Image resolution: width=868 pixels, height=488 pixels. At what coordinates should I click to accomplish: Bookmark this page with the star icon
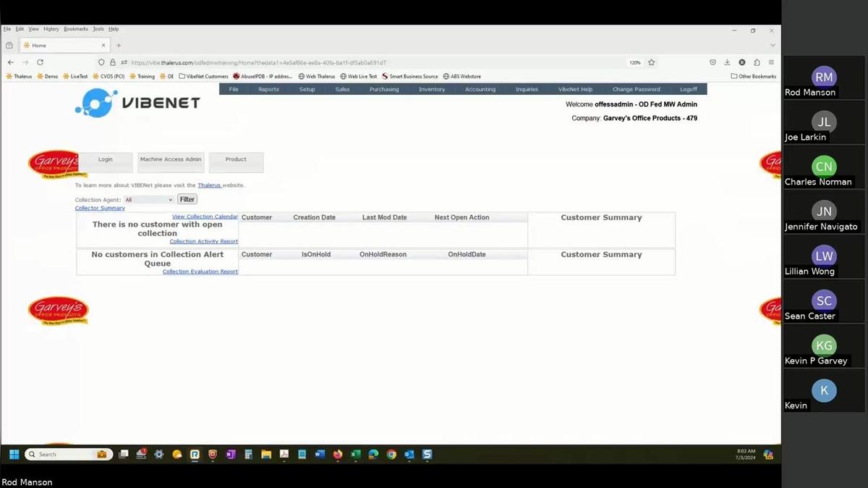(652, 62)
